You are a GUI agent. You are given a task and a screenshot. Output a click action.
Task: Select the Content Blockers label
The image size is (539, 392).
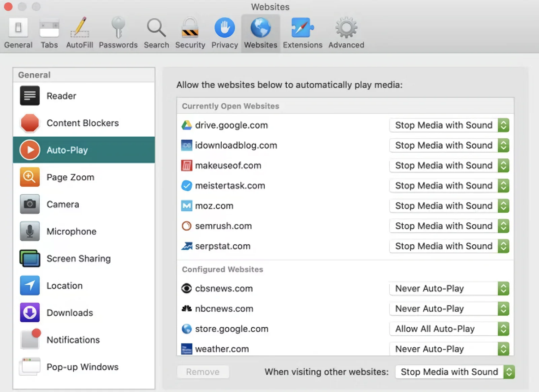83,123
